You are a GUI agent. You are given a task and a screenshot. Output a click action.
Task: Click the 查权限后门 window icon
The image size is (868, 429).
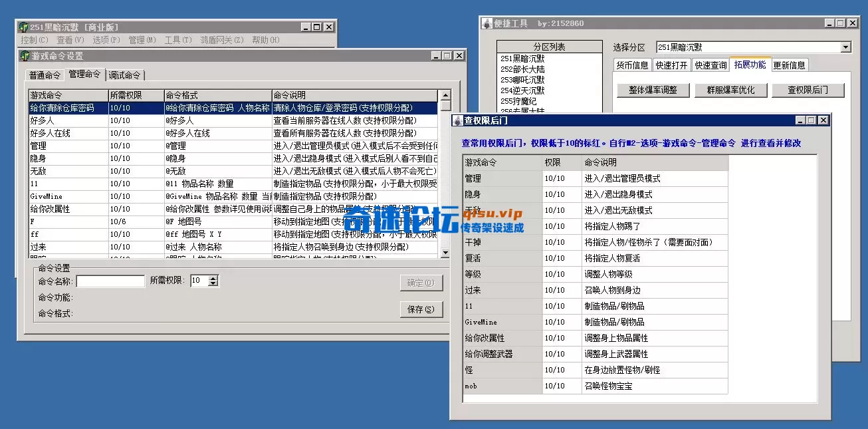pyautogui.click(x=459, y=120)
